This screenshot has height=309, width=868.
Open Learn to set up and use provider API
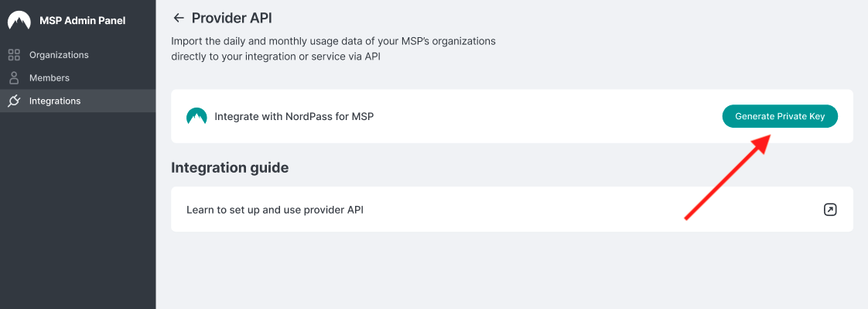pyautogui.click(x=511, y=209)
